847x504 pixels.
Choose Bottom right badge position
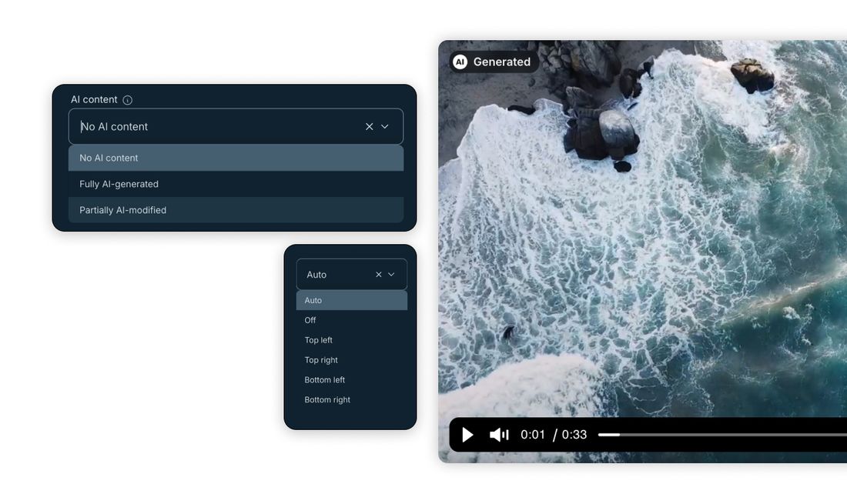pyautogui.click(x=352, y=400)
